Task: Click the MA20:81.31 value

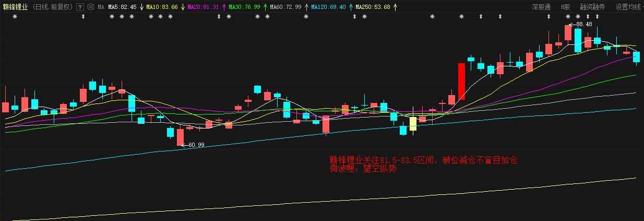Action: click(x=203, y=7)
